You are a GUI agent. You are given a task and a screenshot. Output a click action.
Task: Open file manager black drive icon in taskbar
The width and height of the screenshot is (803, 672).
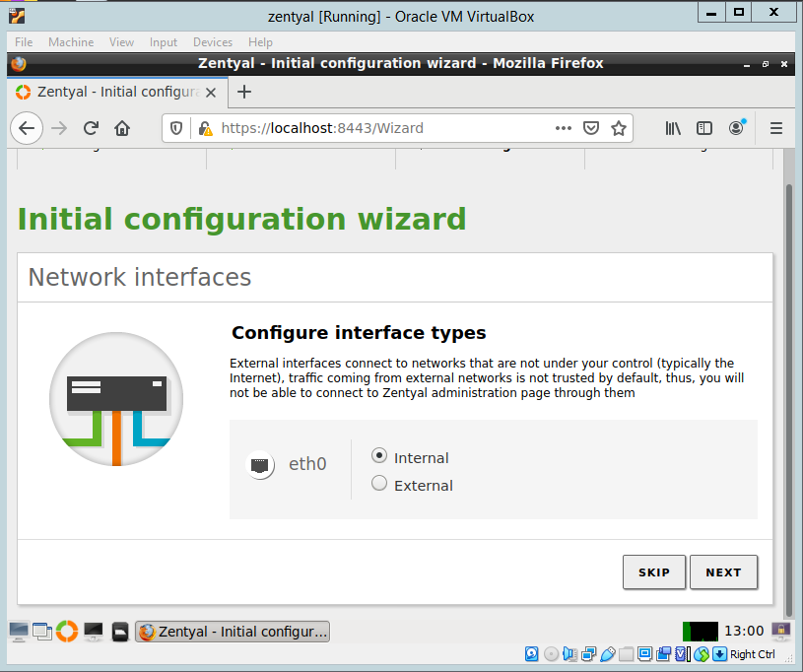120,632
